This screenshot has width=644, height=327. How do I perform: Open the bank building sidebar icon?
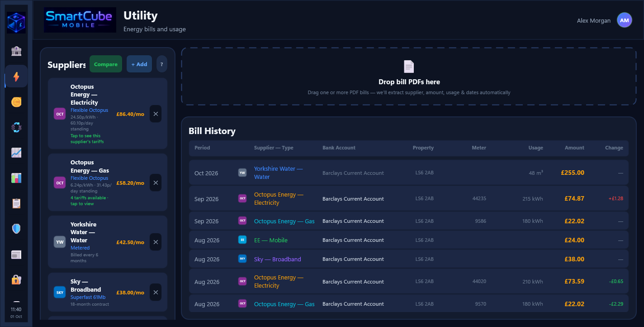[16, 51]
